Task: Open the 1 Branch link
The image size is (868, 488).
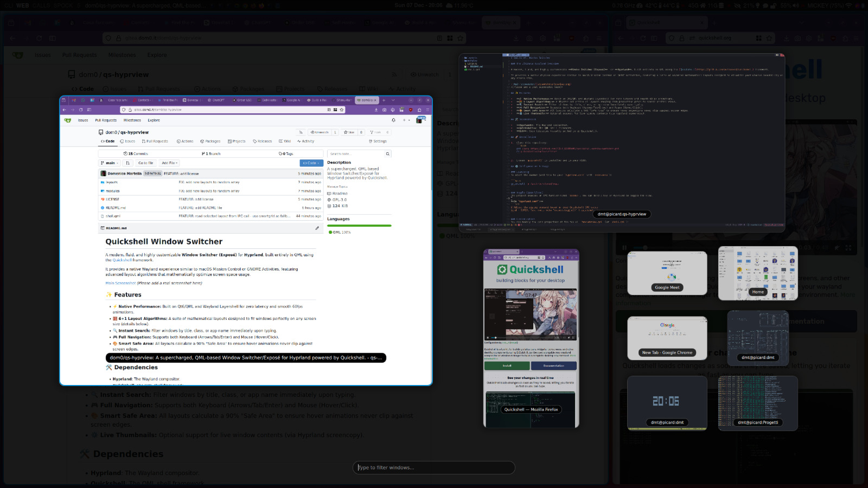Action: coord(211,154)
